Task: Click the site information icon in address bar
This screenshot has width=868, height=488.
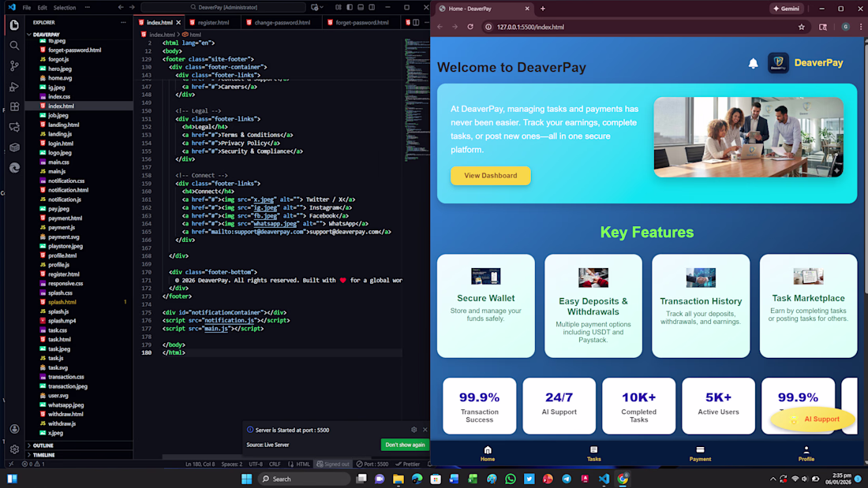Action: [x=488, y=27]
